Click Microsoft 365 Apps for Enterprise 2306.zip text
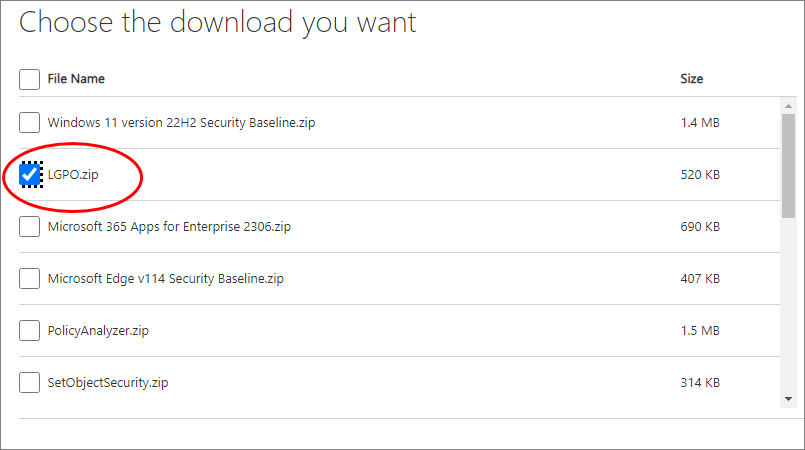805x450 pixels. (169, 227)
